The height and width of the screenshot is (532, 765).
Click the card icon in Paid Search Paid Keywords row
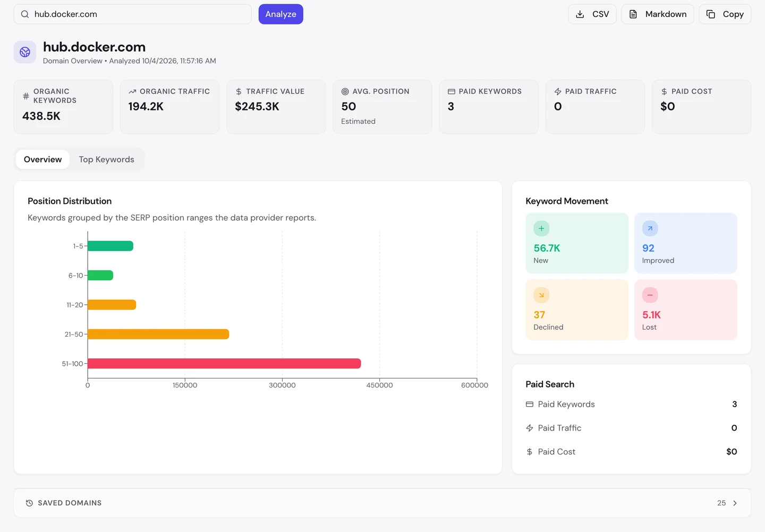click(x=530, y=404)
